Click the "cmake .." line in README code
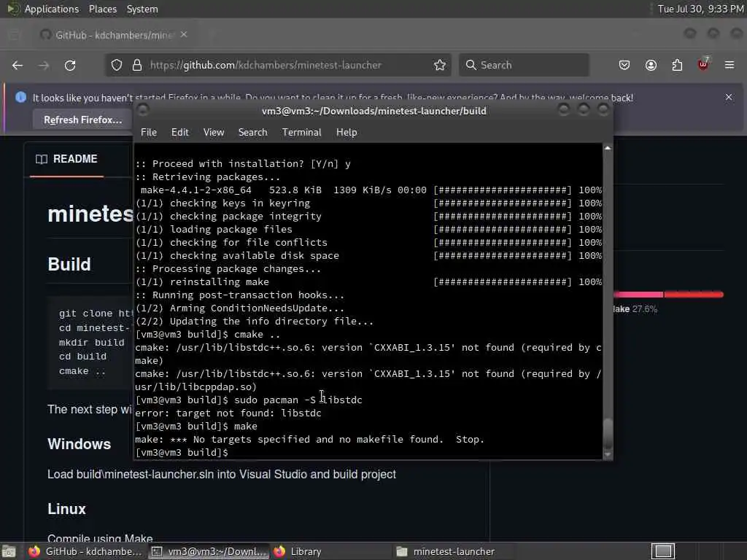Viewport: 747px width, 560px height. pyautogui.click(x=82, y=371)
